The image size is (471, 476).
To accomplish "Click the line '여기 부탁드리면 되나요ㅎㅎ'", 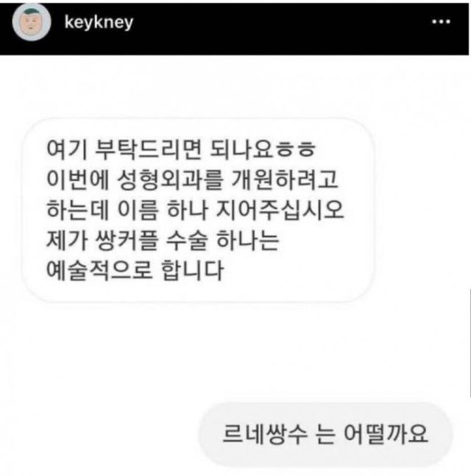I will (x=181, y=149).
